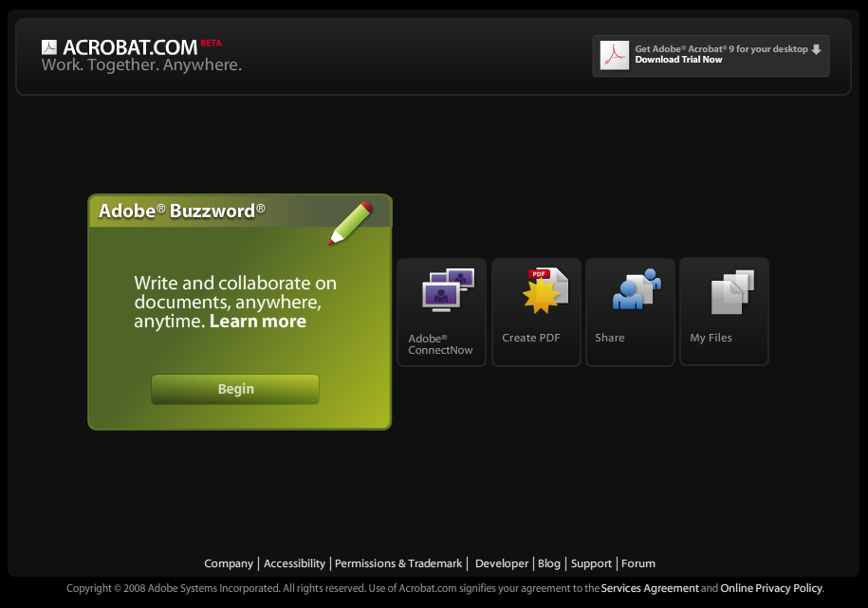Select the Adobe ConnectNow label text
868x608 pixels.
pos(441,344)
